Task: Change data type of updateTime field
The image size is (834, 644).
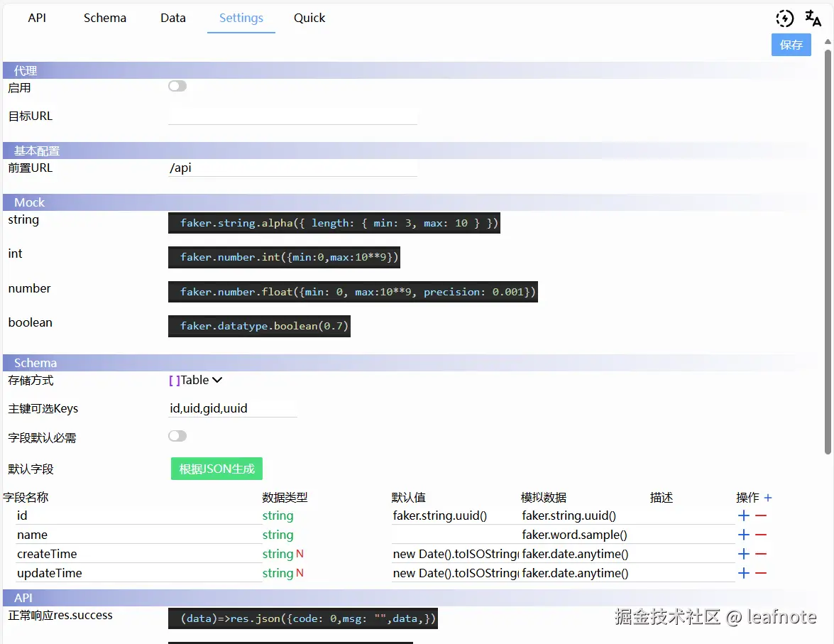Action: coord(278,573)
